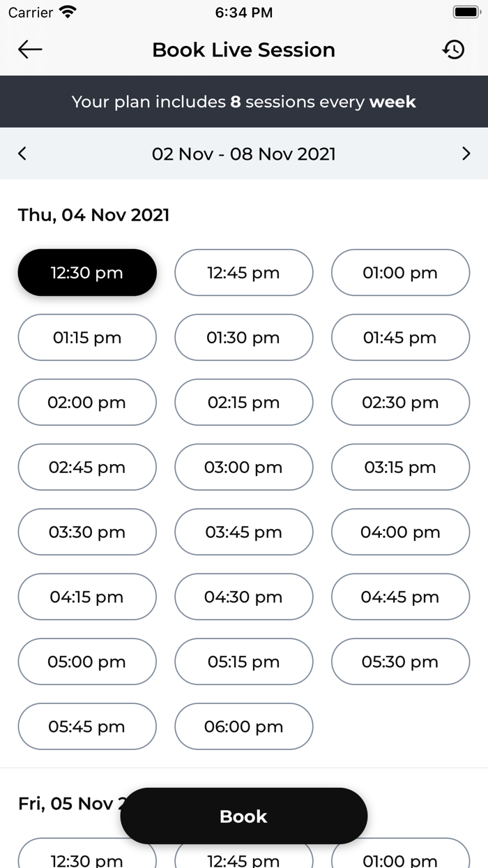This screenshot has height=868, width=488.
Task: Choose the 05:45 pm session time
Action: (x=86, y=726)
